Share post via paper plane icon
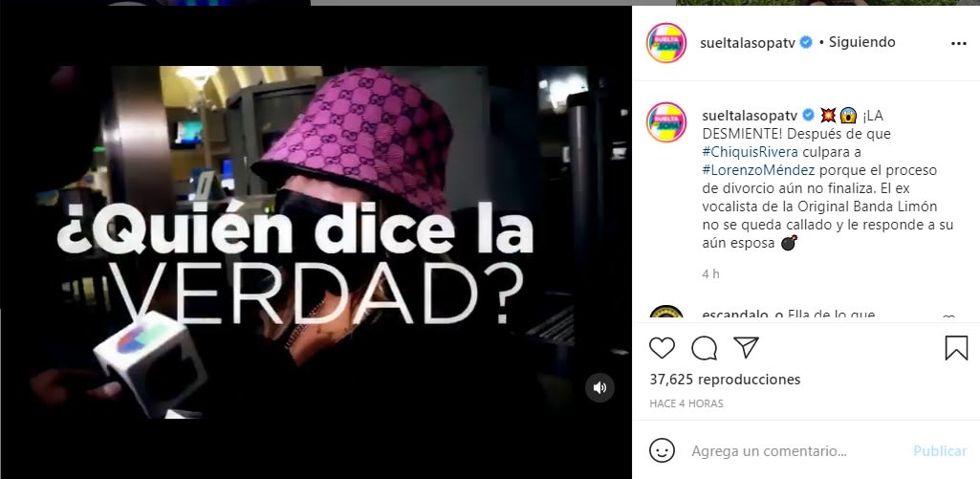 (746, 347)
